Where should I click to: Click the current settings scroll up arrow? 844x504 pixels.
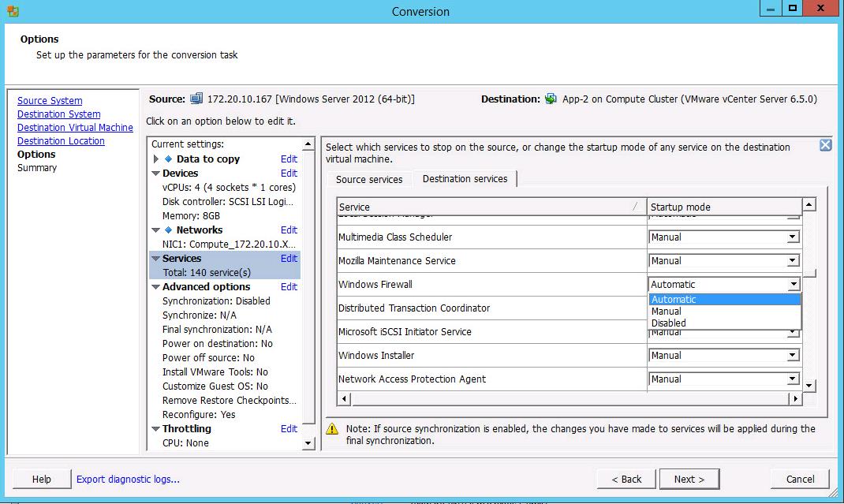click(308, 144)
